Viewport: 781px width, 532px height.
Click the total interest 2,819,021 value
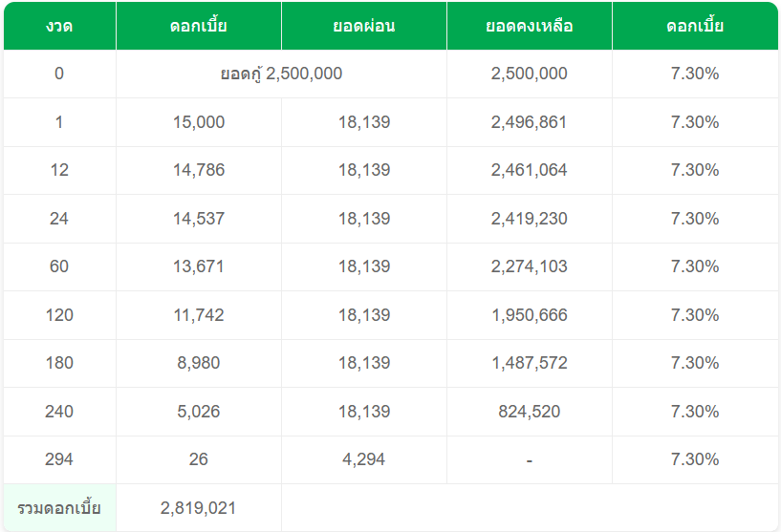pyautogui.click(x=198, y=508)
